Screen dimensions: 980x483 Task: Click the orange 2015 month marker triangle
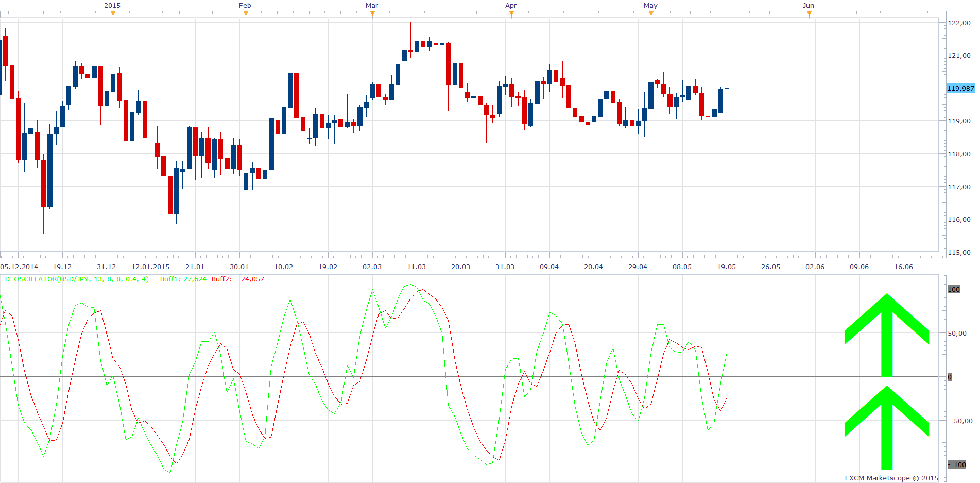113,14
